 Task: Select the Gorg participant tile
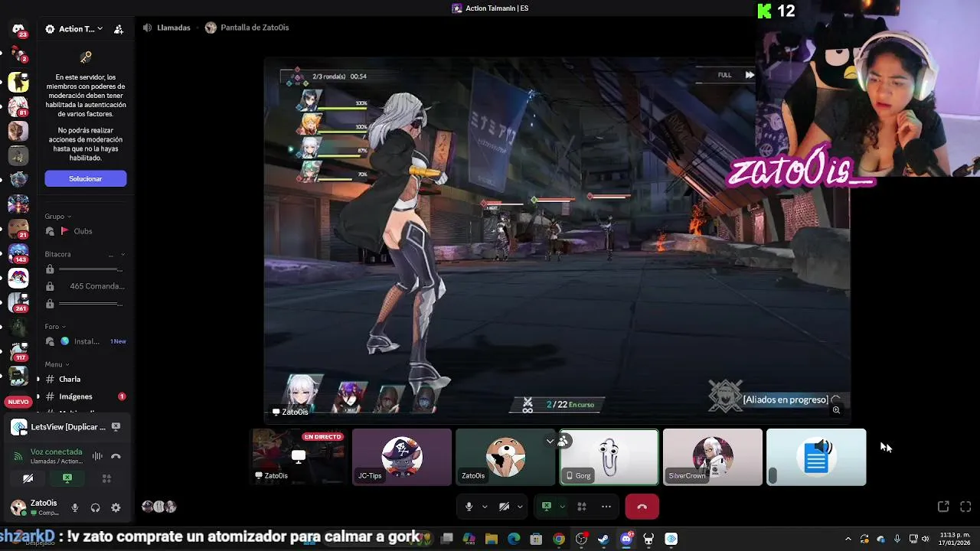[x=609, y=457]
